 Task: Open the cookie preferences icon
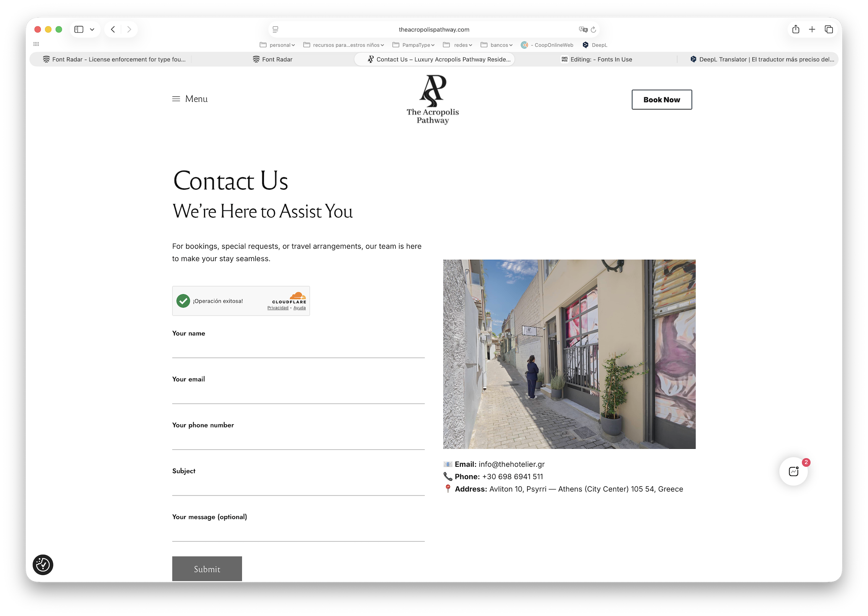(43, 565)
